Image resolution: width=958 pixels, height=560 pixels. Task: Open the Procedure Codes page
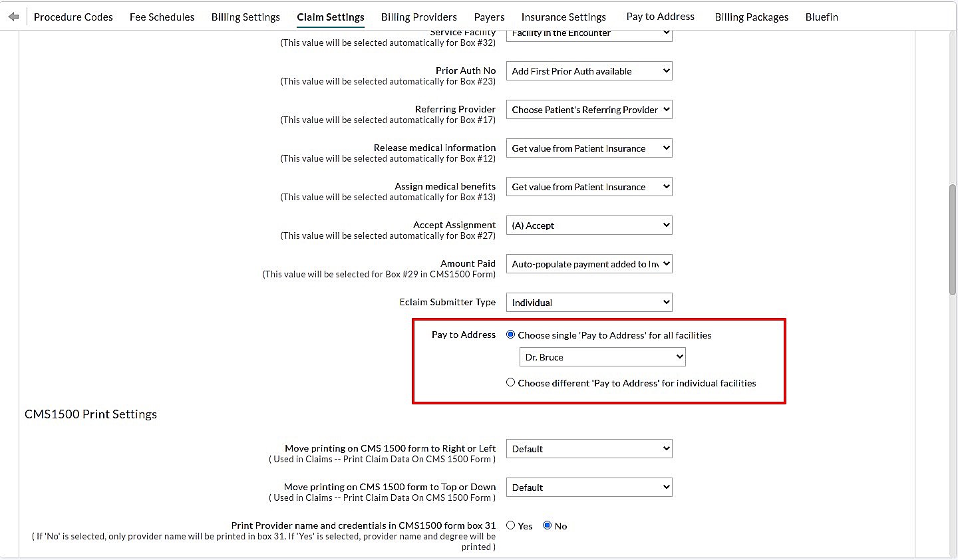click(73, 17)
